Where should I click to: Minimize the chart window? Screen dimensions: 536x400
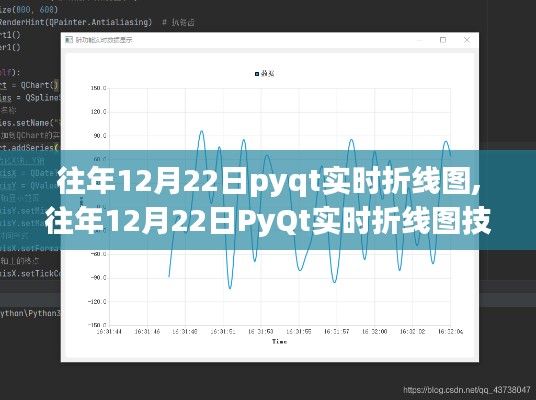(420, 40)
